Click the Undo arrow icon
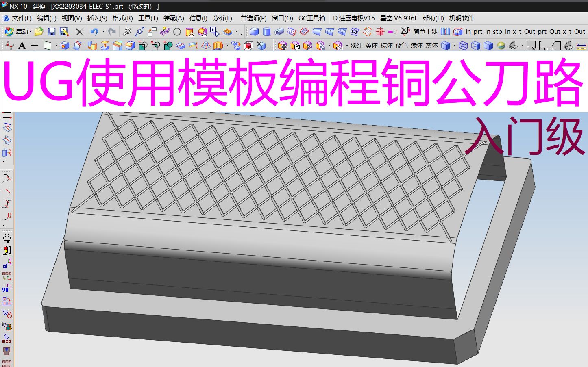Viewport: 588px width, 367px height. [x=94, y=32]
